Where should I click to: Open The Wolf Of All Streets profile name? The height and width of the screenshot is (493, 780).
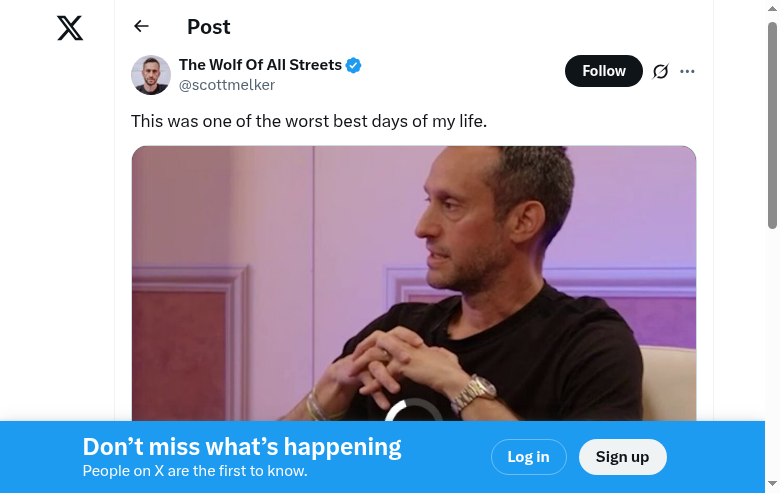[x=260, y=65]
